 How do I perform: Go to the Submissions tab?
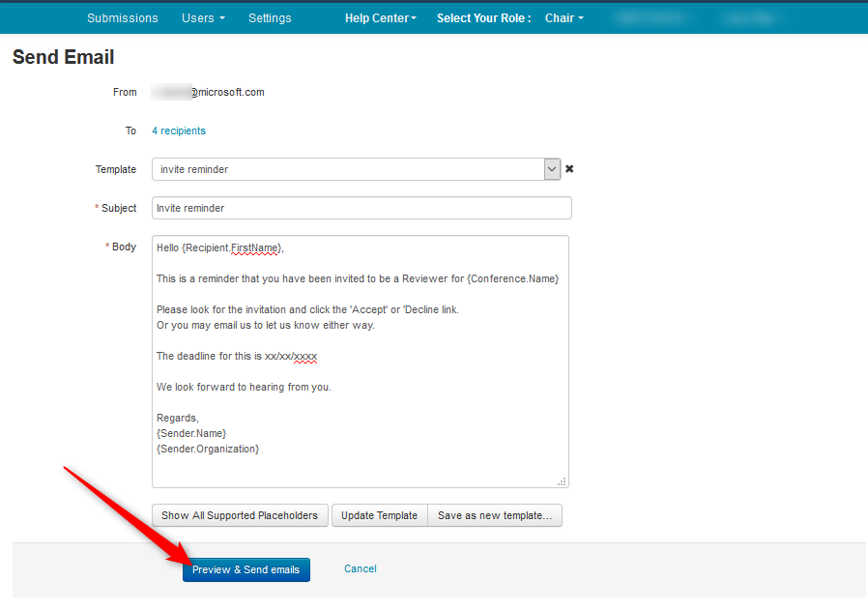123,18
